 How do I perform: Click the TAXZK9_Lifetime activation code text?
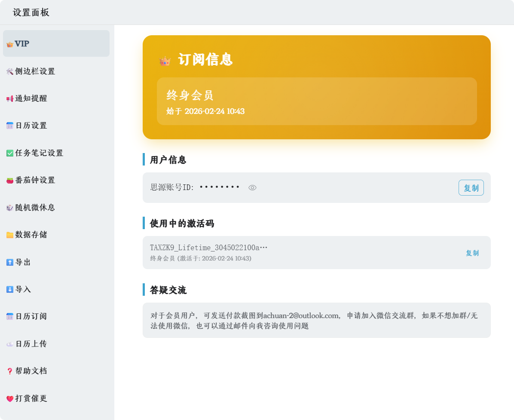click(208, 248)
